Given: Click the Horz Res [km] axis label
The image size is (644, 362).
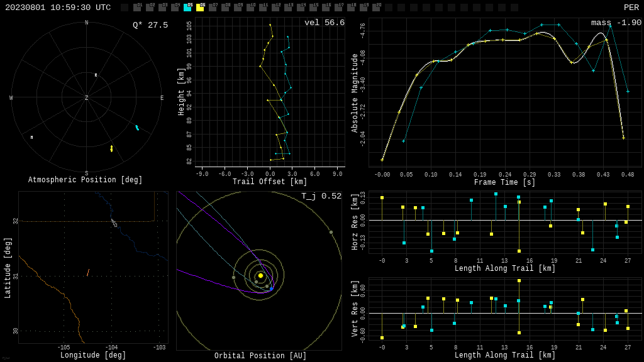Looking at the screenshot, I should [355, 221].
